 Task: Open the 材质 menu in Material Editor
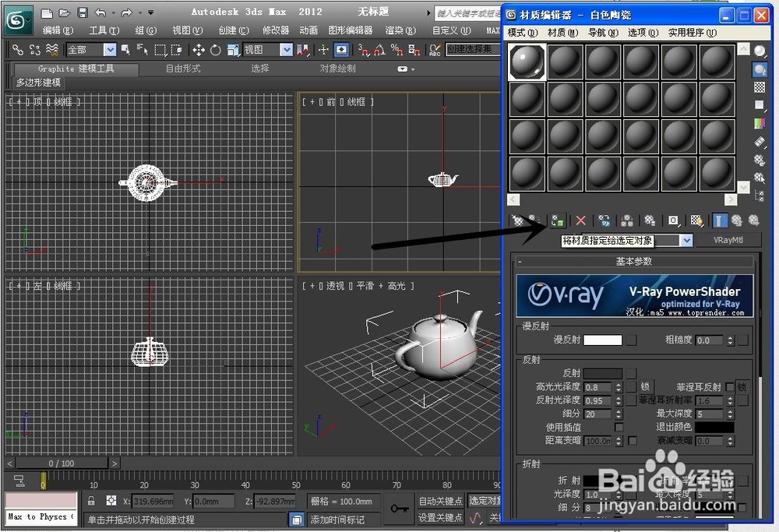click(x=559, y=33)
